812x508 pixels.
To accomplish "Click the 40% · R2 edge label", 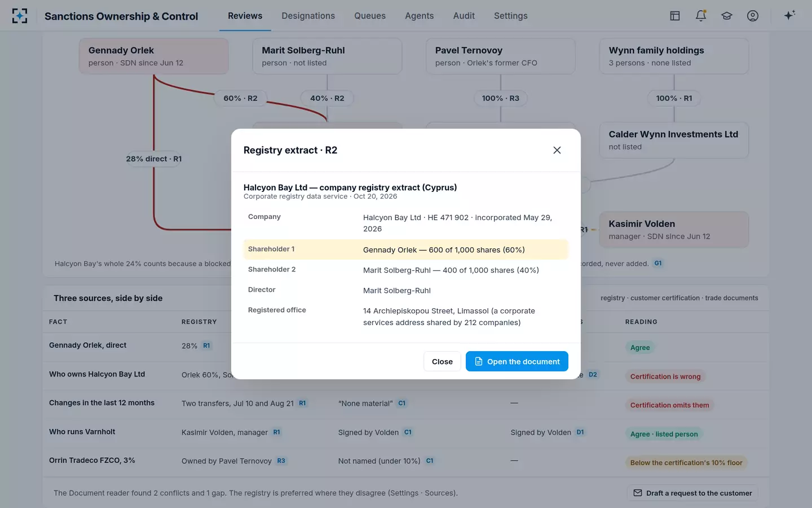I will [327, 98].
